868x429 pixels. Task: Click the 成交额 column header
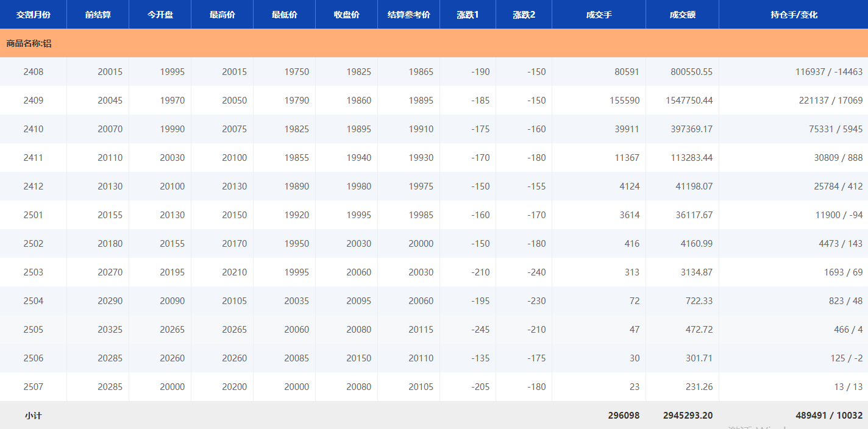682,15
